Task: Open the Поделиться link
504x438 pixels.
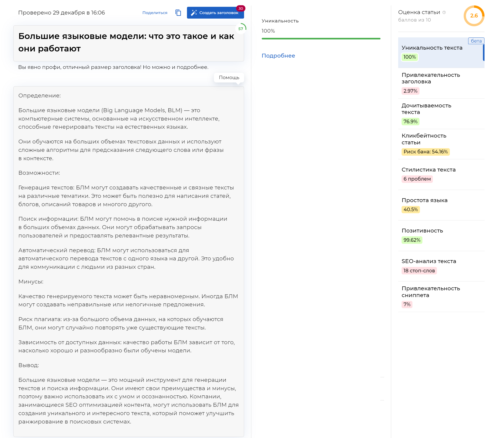Action: coord(155,13)
